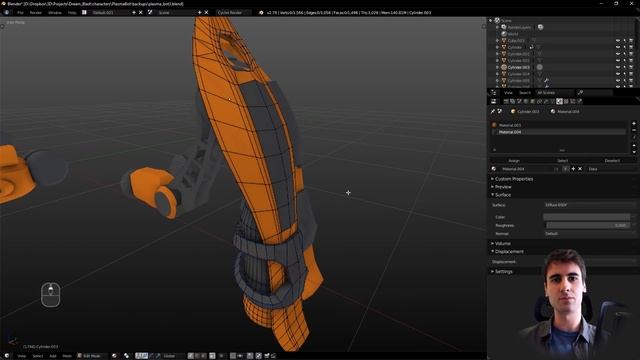Click the Browse Material icon beside Material.004 field
Screen dimensions: 640x360
tap(494, 169)
